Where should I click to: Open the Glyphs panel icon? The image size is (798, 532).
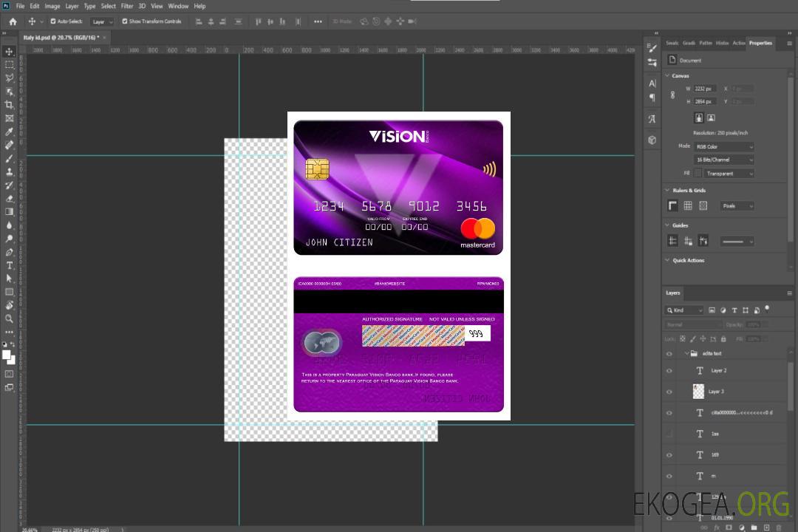tap(652, 119)
